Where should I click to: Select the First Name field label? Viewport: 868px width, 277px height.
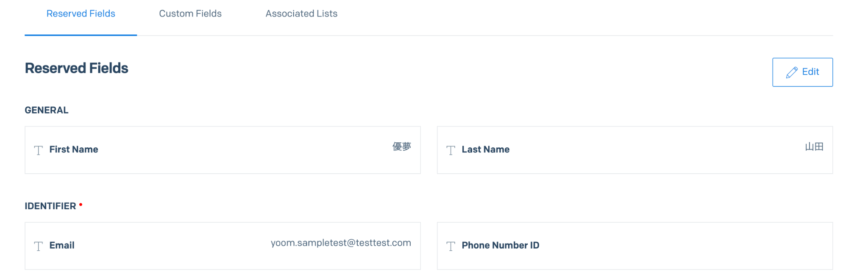tap(74, 150)
